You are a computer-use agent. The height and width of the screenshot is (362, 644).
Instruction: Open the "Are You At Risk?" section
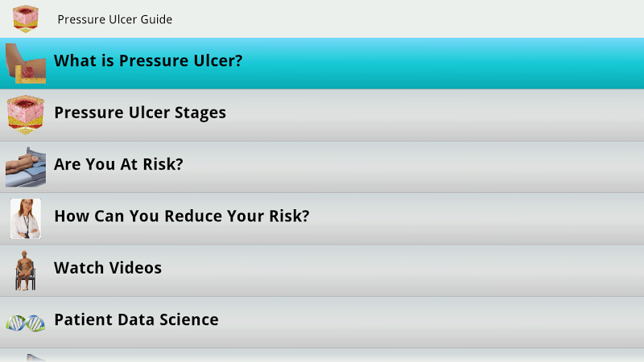pos(119,165)
